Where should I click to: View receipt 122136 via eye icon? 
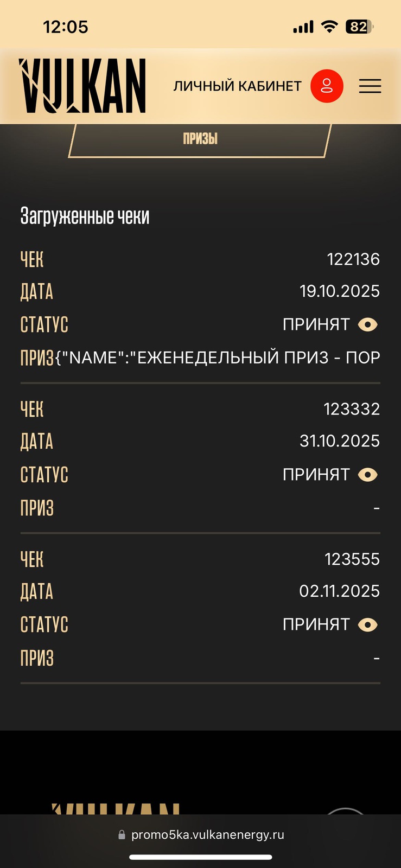click(x=368, y=324)
